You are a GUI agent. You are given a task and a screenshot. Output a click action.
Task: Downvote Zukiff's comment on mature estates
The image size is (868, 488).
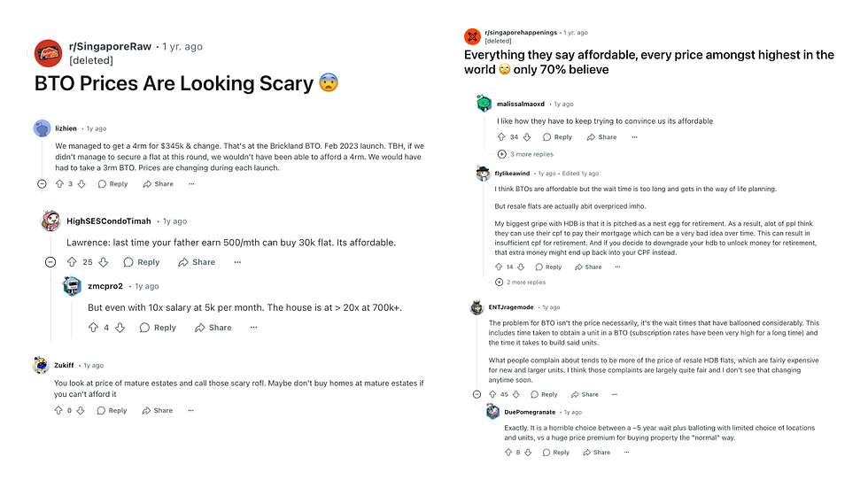pos(82,411)
